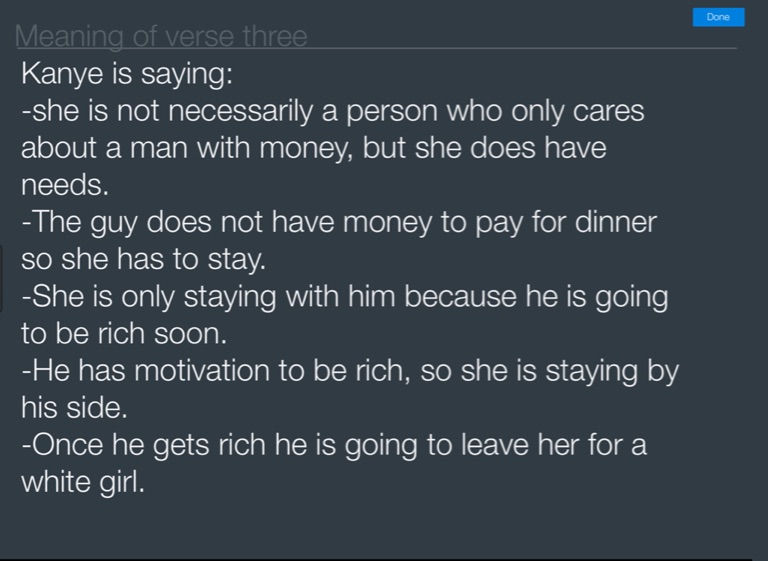Click the line '-Once he gets rich'
The width and height of the screenshot is (768, 561).
(333, 445)
